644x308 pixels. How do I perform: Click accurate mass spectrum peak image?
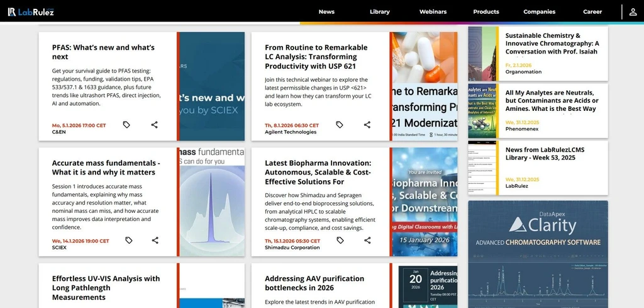point(212,202)
